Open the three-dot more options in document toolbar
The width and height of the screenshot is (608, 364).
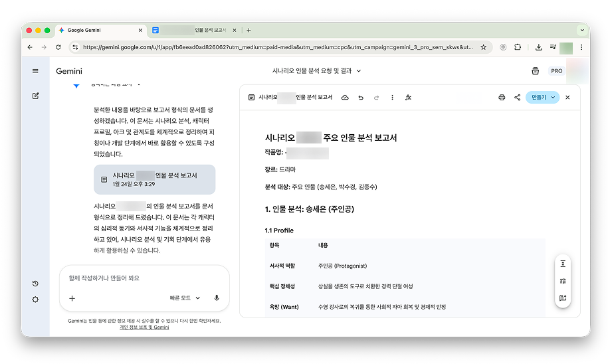point(392,97)
